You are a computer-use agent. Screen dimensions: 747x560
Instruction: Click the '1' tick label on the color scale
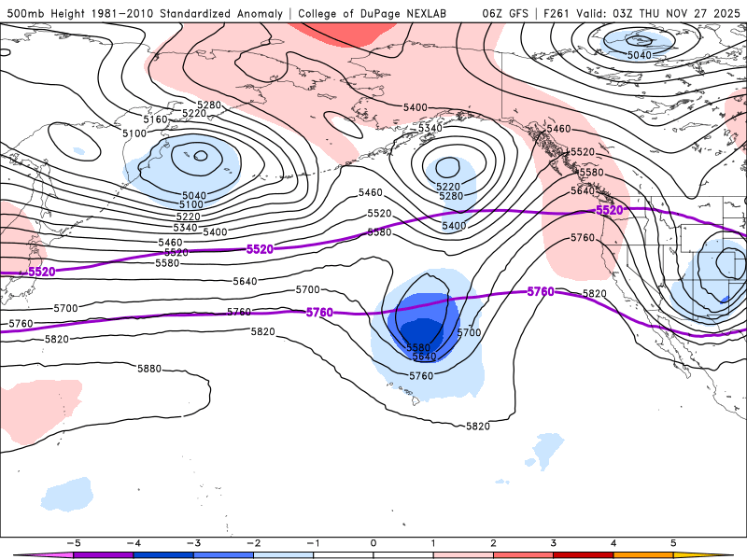[433, 543]
